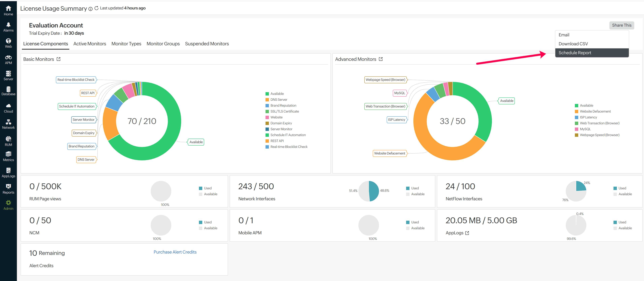Open Basic Monitors external link icon
Screen dimensions: 644x281
click(58, 59)
